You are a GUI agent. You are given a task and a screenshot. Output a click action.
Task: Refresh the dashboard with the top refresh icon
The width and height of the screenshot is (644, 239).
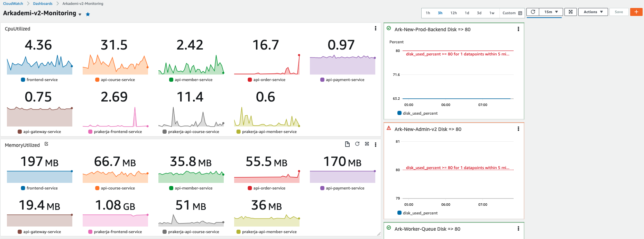pyautogui.click(x=533, y=12)
